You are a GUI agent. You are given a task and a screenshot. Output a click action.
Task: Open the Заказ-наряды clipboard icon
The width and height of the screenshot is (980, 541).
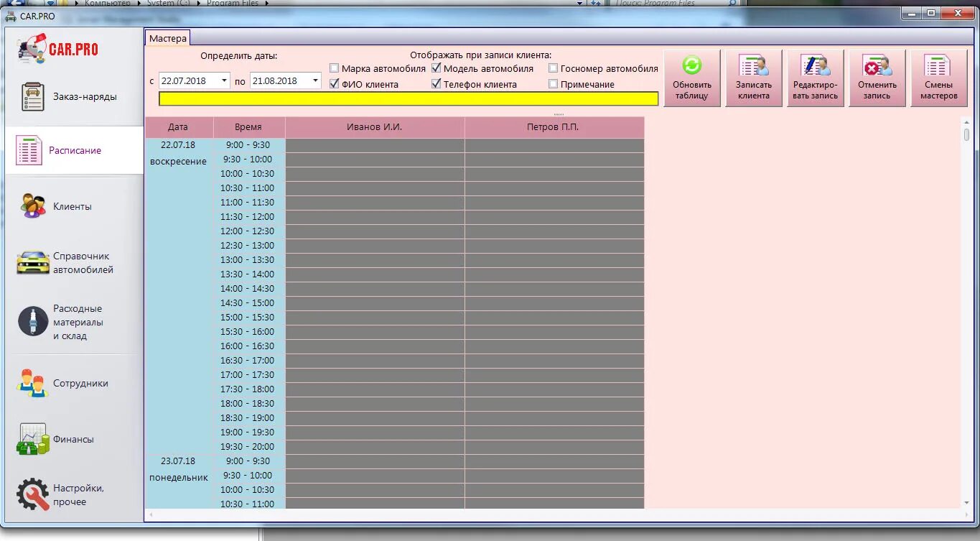coord(33,96)
